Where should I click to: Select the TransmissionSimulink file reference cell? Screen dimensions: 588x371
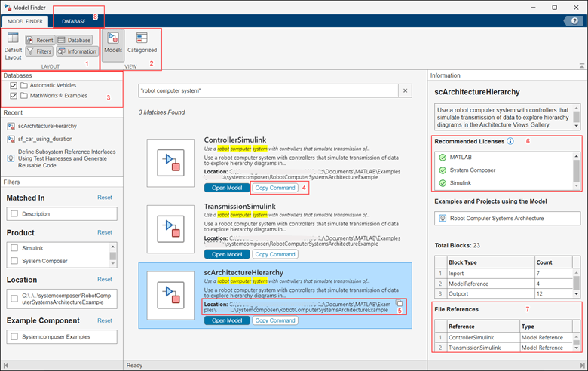[483, 348]
